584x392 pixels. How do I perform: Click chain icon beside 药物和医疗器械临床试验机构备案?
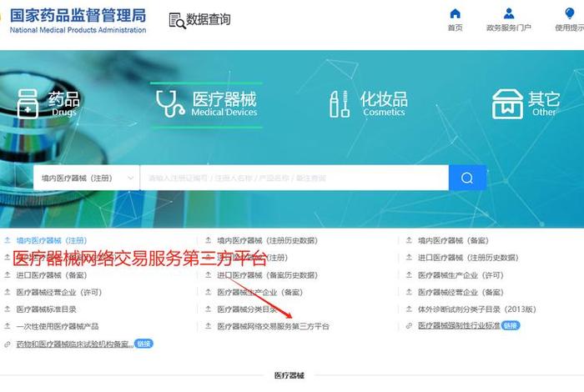click(8, 344)
